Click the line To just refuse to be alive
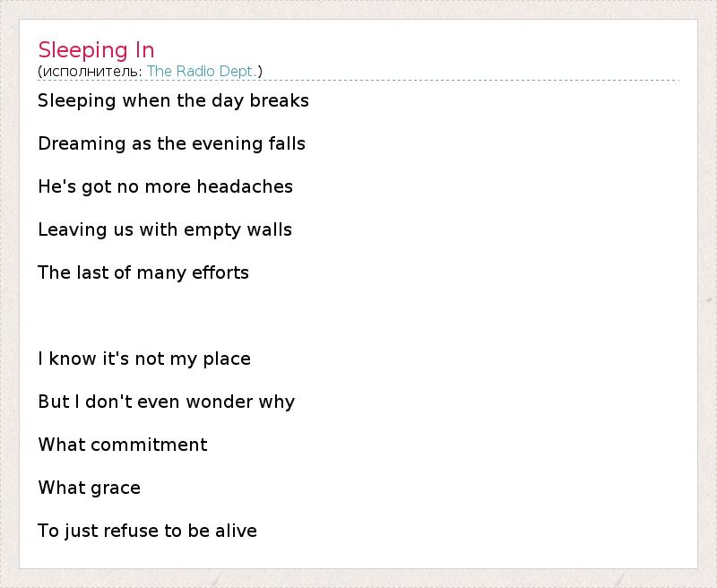Image resolution: width=717 pixels, height=588 pixels. coord(147,531)
